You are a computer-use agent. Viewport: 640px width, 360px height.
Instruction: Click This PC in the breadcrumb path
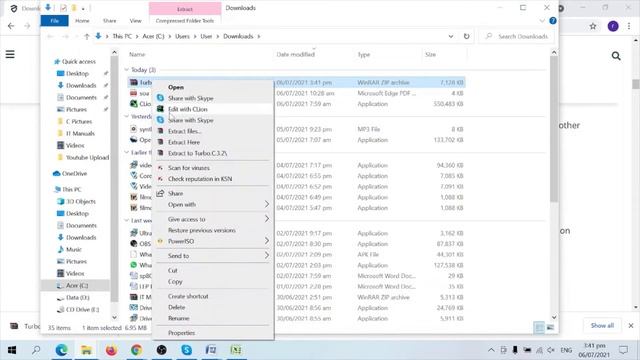point(122,36)
